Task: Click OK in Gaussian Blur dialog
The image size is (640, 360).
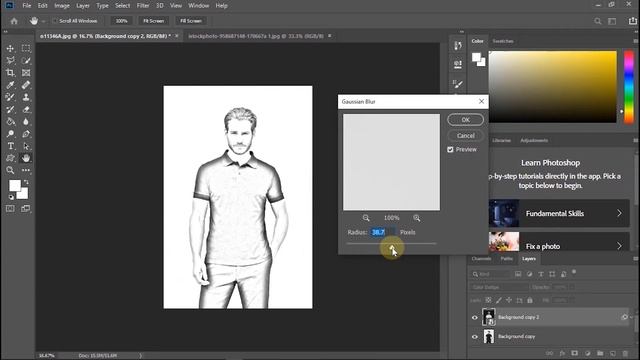Action: coord(465,120)
